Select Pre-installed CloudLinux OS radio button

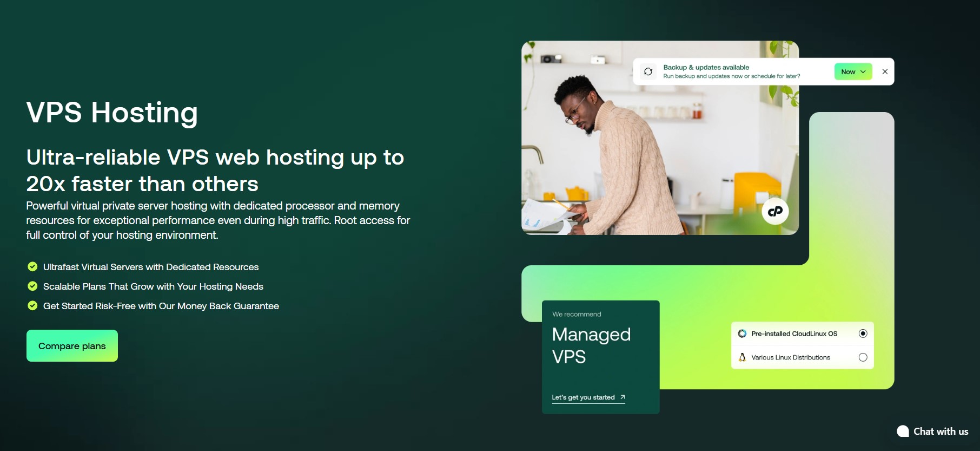pos(863,334)
